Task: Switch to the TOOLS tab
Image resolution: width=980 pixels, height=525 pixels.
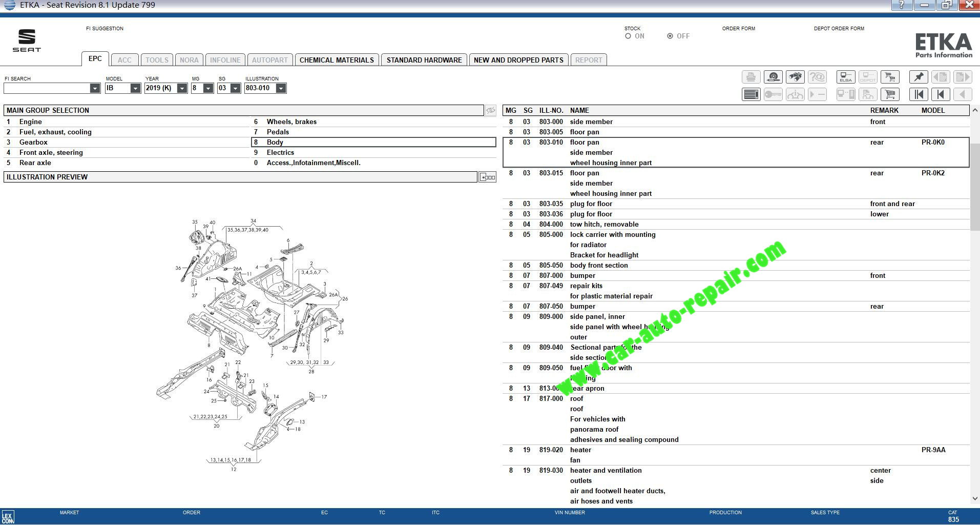Action: click(157, 60)
